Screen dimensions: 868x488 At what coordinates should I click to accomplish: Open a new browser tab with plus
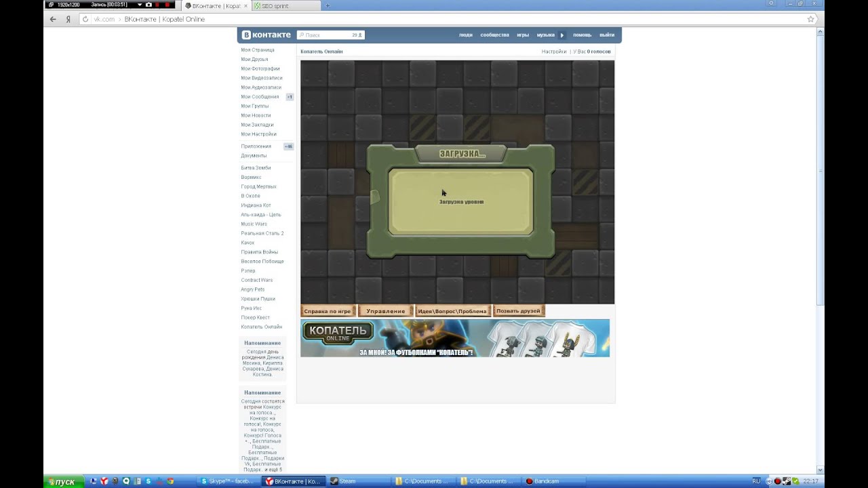point(328,6)
